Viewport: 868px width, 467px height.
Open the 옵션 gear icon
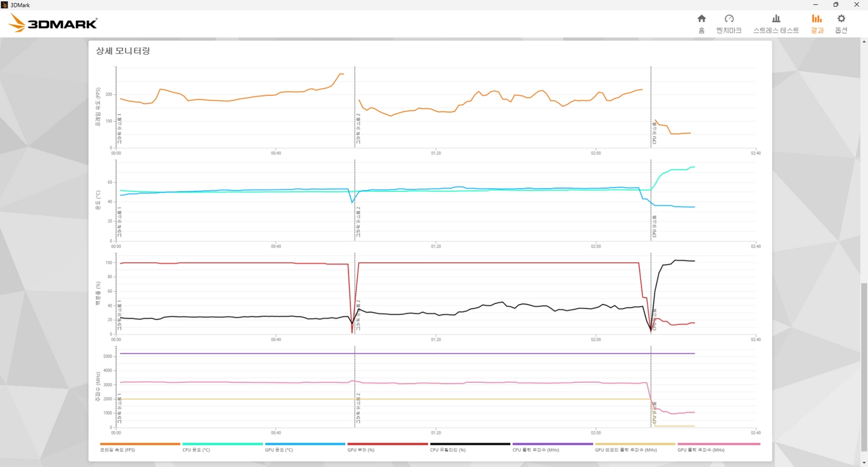[841, 19]
